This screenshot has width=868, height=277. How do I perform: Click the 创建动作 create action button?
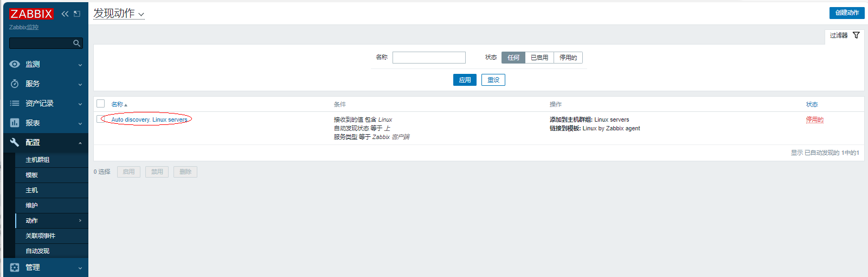coord(846,12)
